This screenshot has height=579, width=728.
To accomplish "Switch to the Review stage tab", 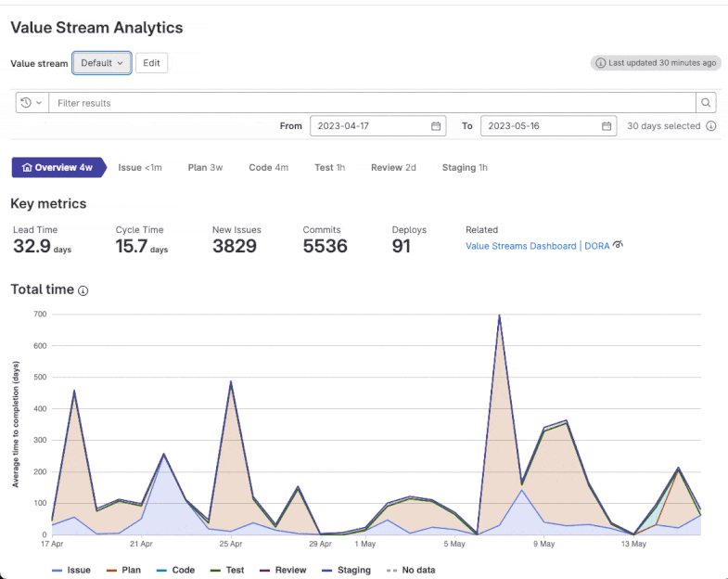I will [393, 168].
